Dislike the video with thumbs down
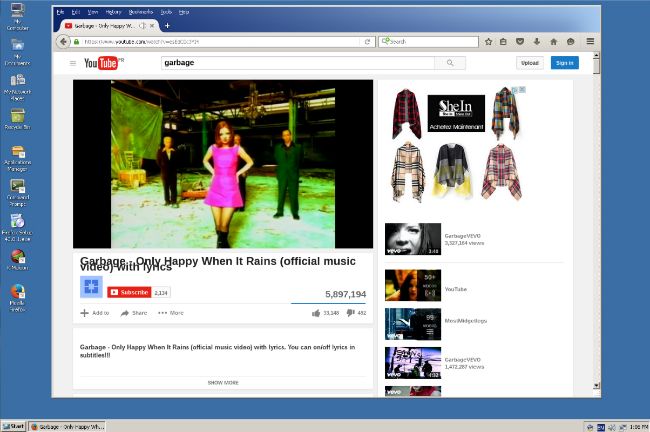650x432 pixels. pyautogui.click(x=351, y=313)
